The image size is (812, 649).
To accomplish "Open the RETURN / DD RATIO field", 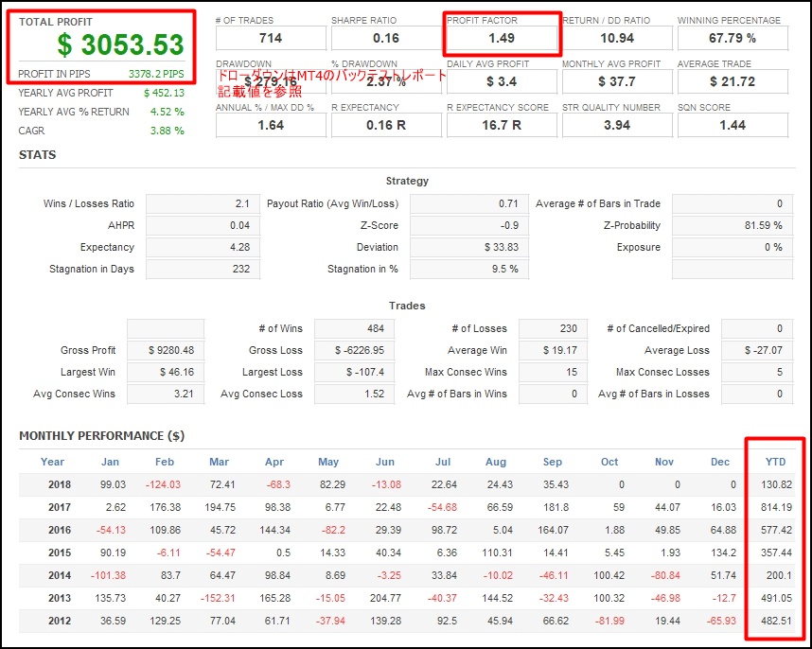I will coord(615,39).
